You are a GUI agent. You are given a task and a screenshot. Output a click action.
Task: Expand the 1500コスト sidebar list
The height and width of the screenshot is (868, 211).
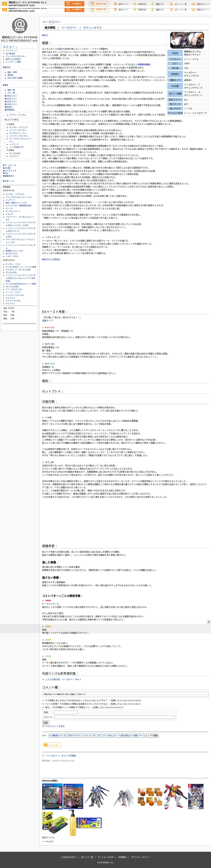(x=11, y=105)
